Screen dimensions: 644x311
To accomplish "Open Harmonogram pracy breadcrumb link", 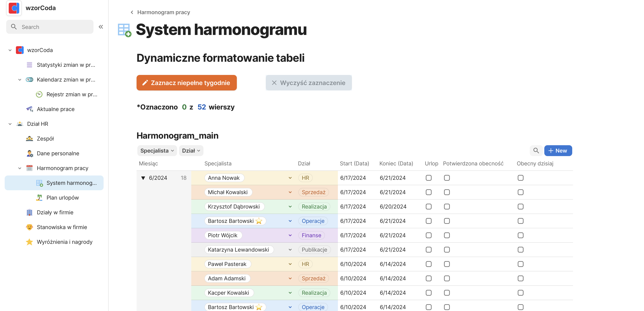I will (x=164, y=12).
